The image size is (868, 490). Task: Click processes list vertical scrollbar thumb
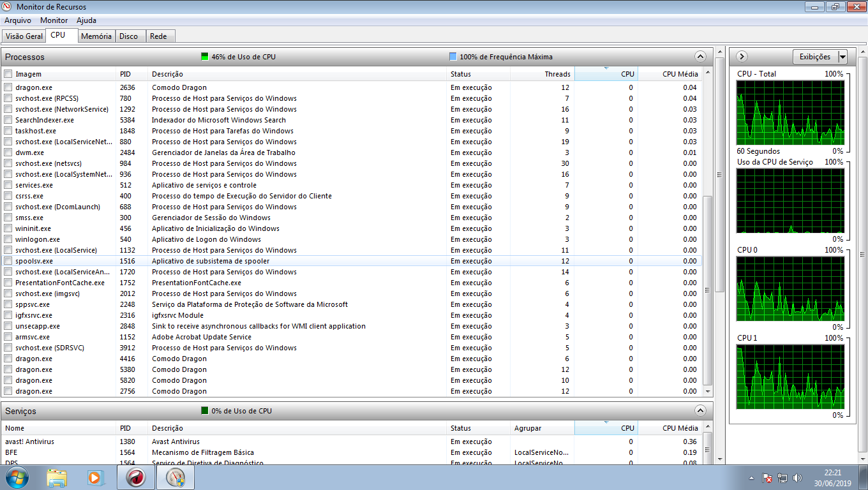coord(707,290)
